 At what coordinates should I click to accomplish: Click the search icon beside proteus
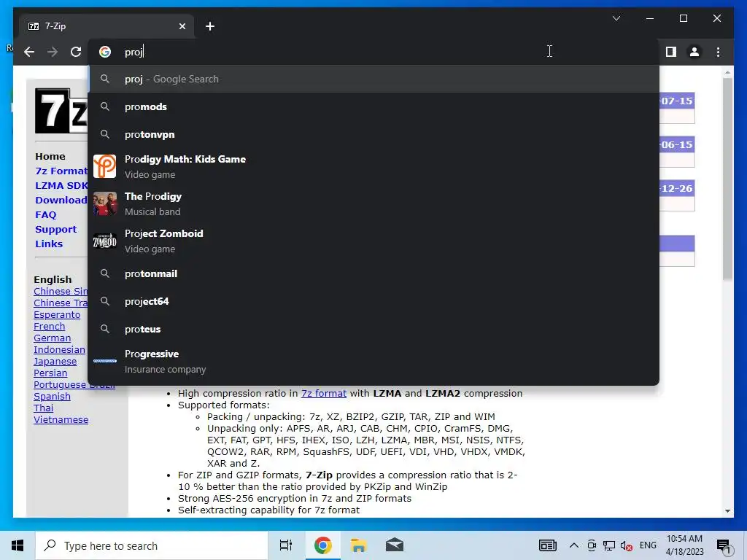point(105,329)
